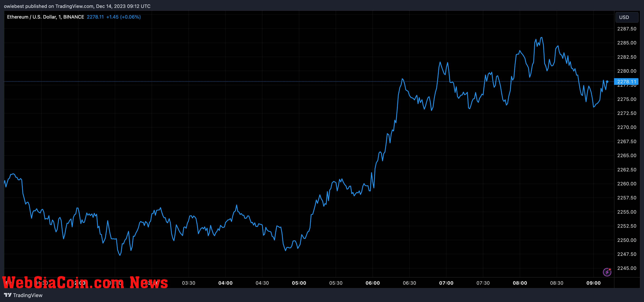Open the USD currency selector
This screenshot has height=302, width=644.
coord(626,17)
